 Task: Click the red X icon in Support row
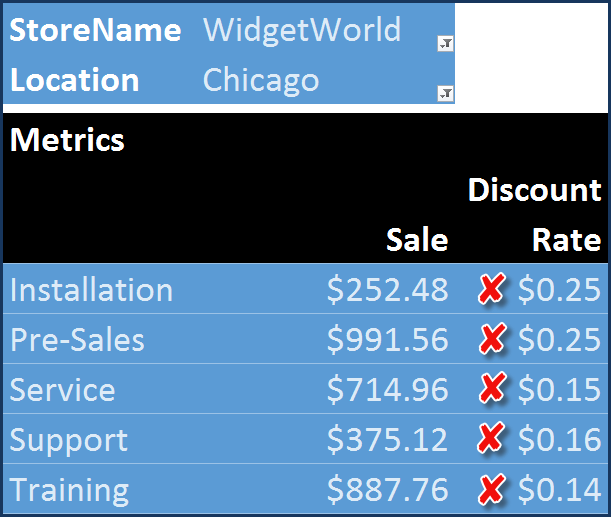pyautogui.click(x=491, y=440)
